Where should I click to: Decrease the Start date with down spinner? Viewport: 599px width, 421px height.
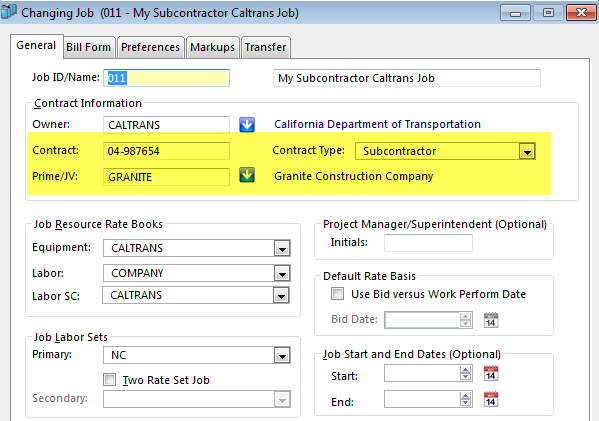point(465,377)
